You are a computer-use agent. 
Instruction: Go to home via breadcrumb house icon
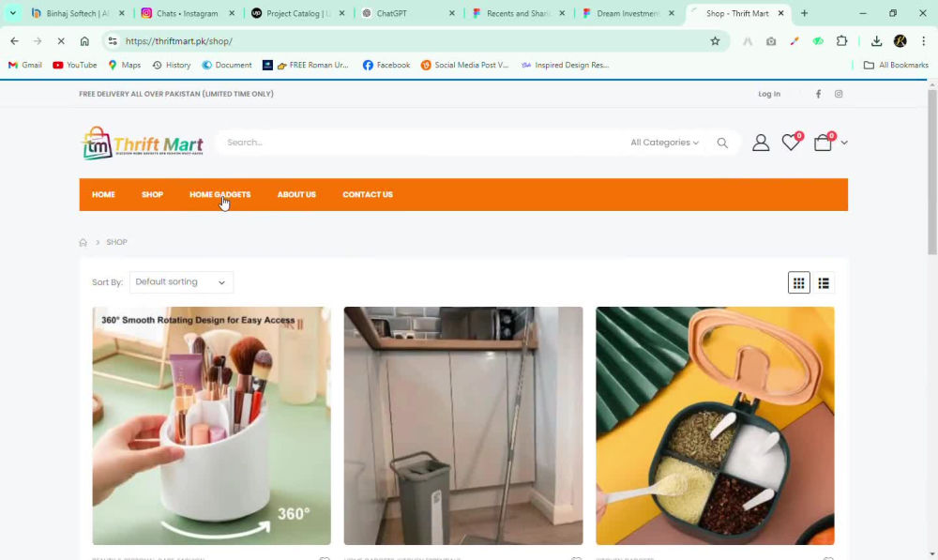coord(83,242)
